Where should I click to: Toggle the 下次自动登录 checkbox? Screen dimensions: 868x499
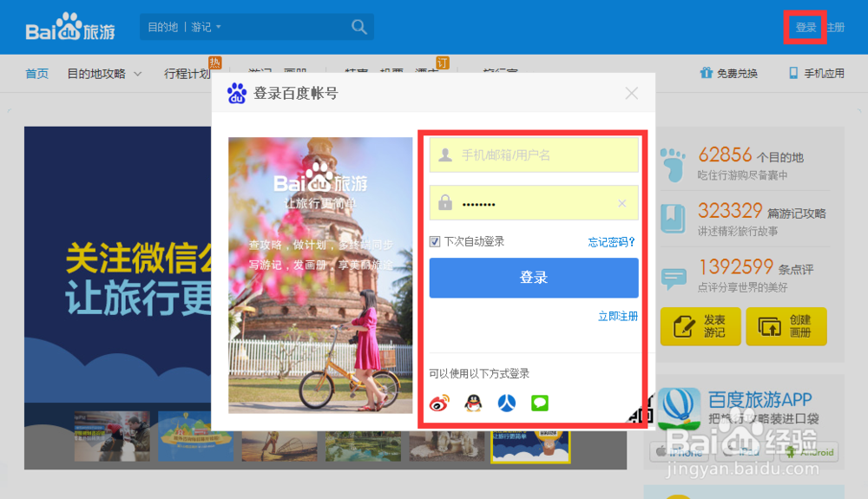pos(435,242)
